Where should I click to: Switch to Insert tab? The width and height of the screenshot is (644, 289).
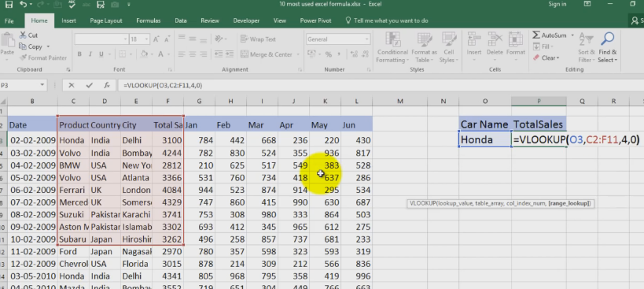pos(68,20)
